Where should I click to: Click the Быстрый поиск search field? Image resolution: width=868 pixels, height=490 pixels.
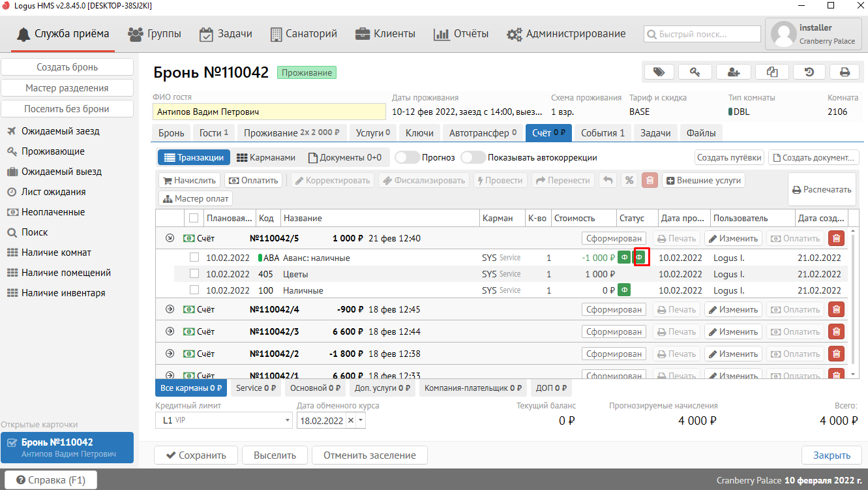click(x=702, y=34)
